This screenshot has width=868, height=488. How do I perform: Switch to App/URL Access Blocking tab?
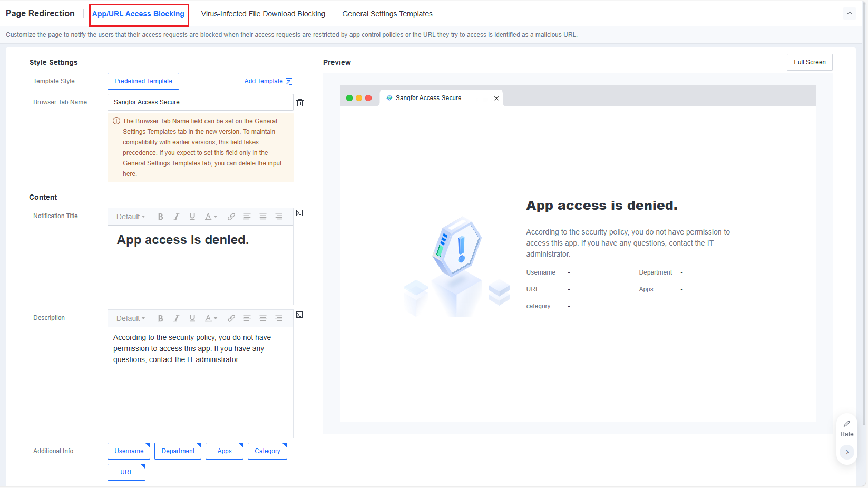[x=138, y=14]
